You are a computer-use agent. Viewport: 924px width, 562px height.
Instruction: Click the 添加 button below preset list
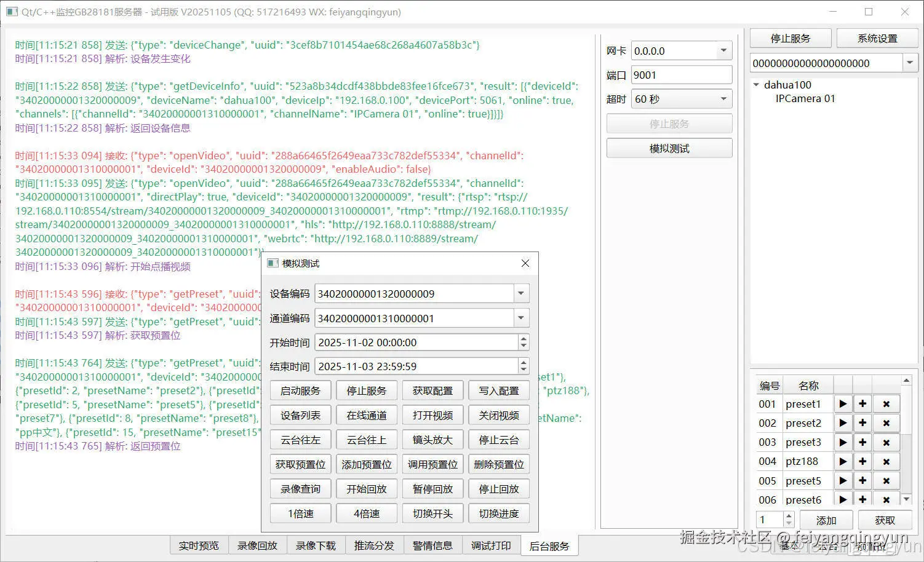(826, 520)
